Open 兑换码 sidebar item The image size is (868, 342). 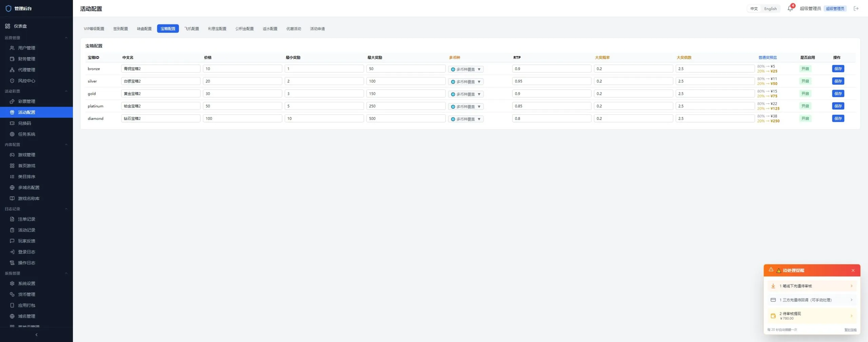coord(36,123)
